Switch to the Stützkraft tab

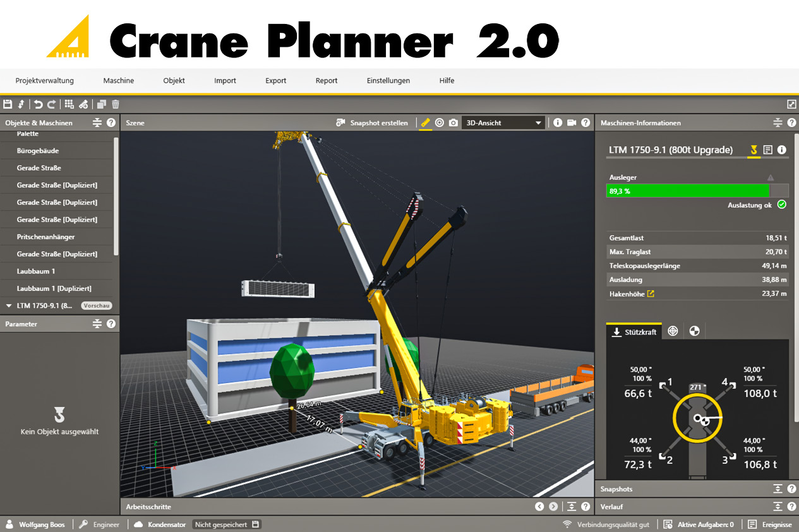click(634, 331)
